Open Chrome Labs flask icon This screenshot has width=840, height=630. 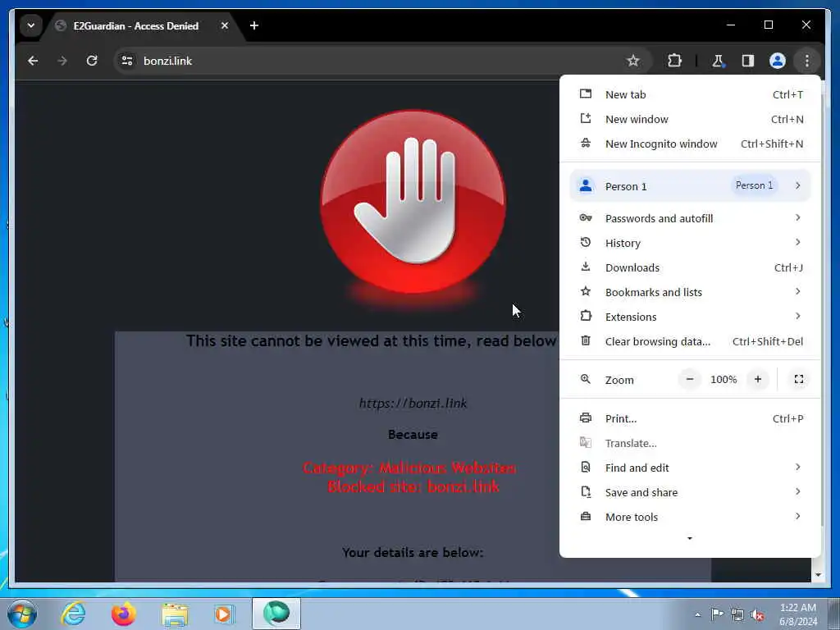[718, 61]
